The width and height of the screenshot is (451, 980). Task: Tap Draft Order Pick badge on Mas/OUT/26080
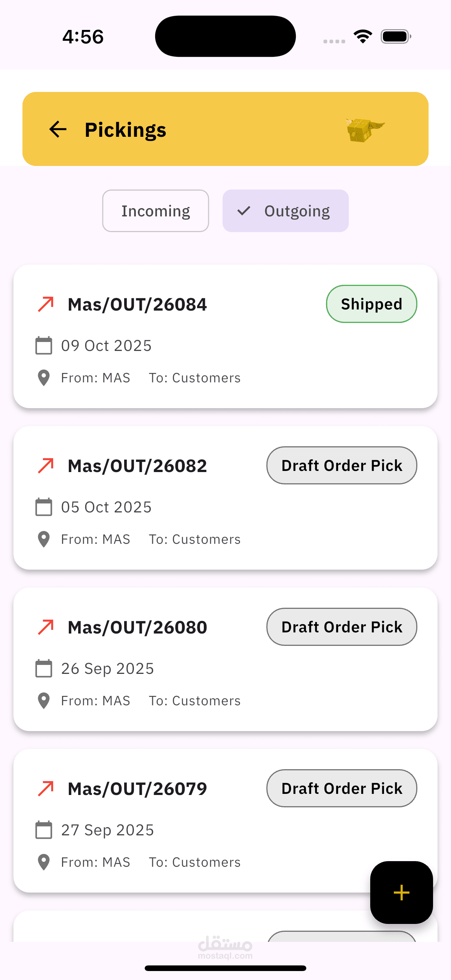coord(341,627)
